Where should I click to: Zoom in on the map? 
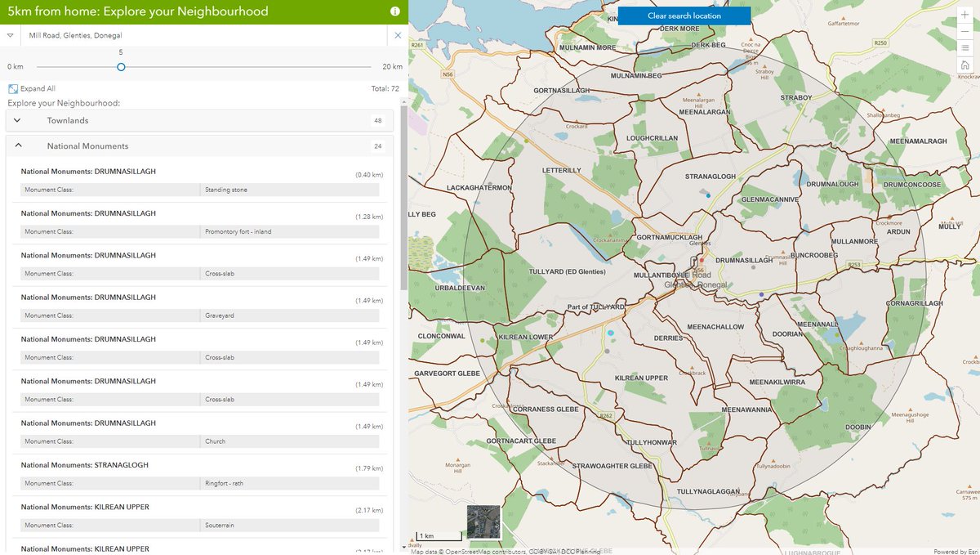965,15
